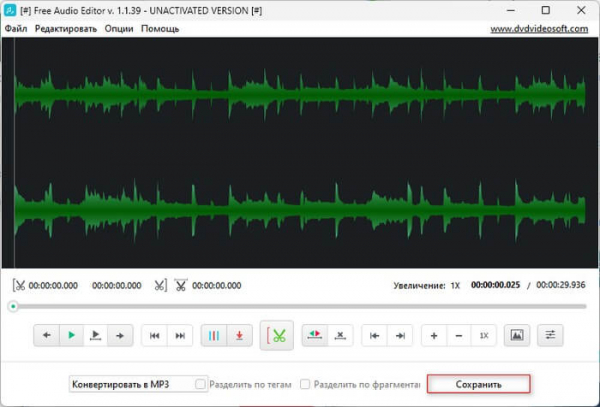Click the Сохранить button

pos(479,384)
